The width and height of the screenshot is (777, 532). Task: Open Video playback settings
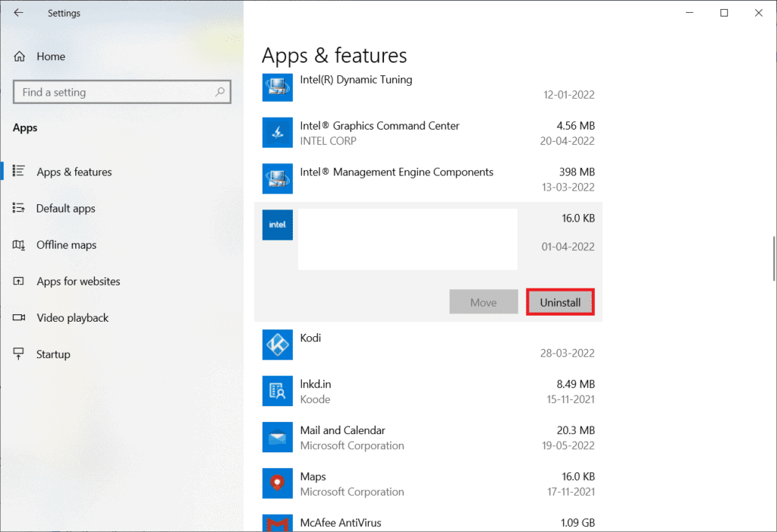(x=72, y=318)
